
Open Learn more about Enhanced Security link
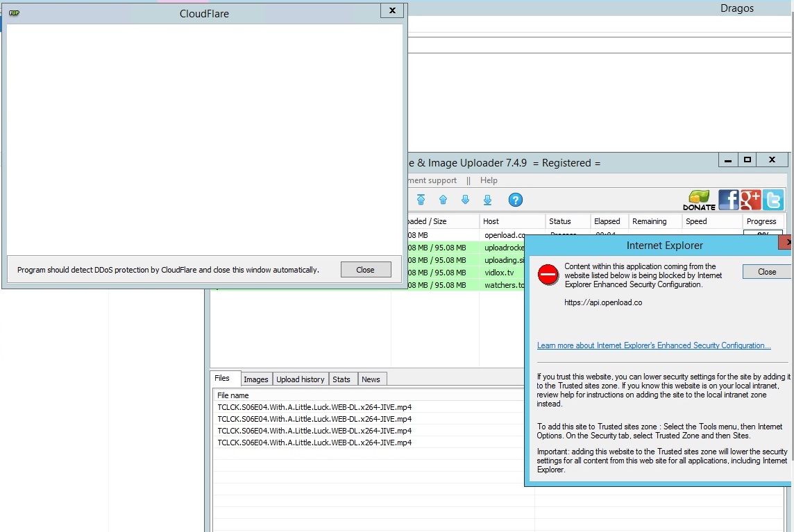[x=653, y=345]
